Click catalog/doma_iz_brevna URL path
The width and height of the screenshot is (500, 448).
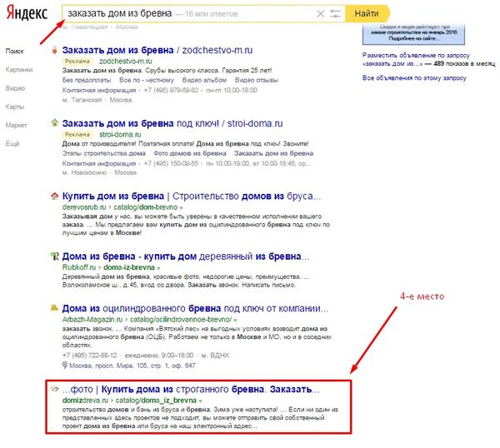(156, 400)
